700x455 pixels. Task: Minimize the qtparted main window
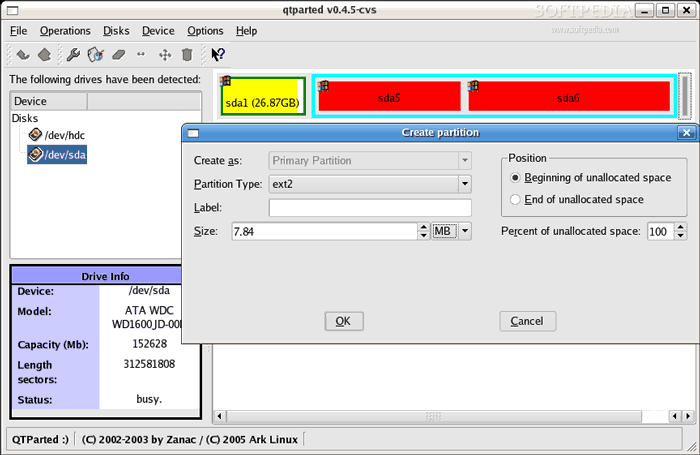tap(645, 10)
